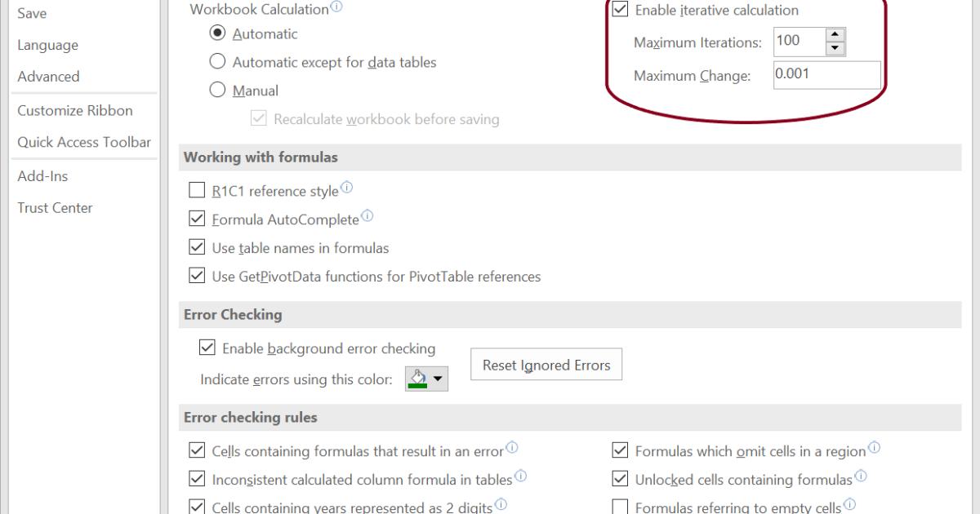Uncheck Use table names in formulas

(x=197, y=248)
